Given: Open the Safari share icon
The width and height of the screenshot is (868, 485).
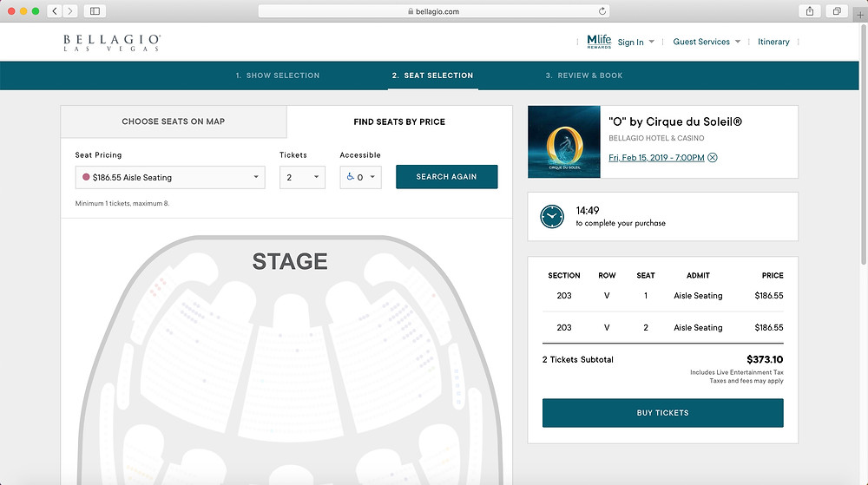Looking at the screenshot, I should point(809,11).
